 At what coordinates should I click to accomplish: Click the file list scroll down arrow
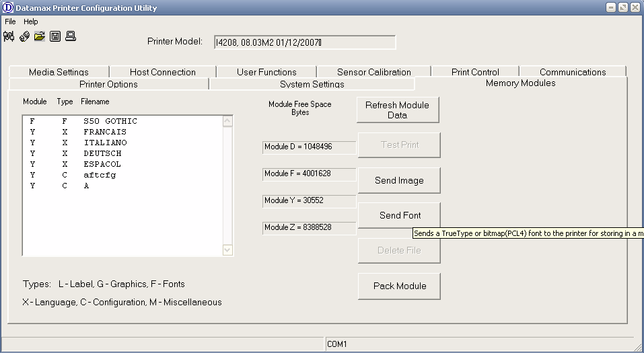pyautogui.click(x=227, y=250)
